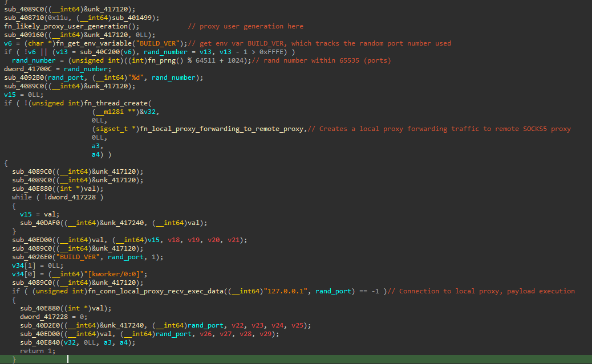Click the 0xFFFE constant

pos(271,52)
